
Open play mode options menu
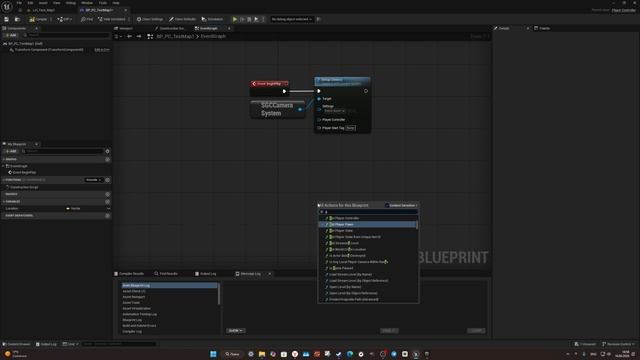pos(263,19)
